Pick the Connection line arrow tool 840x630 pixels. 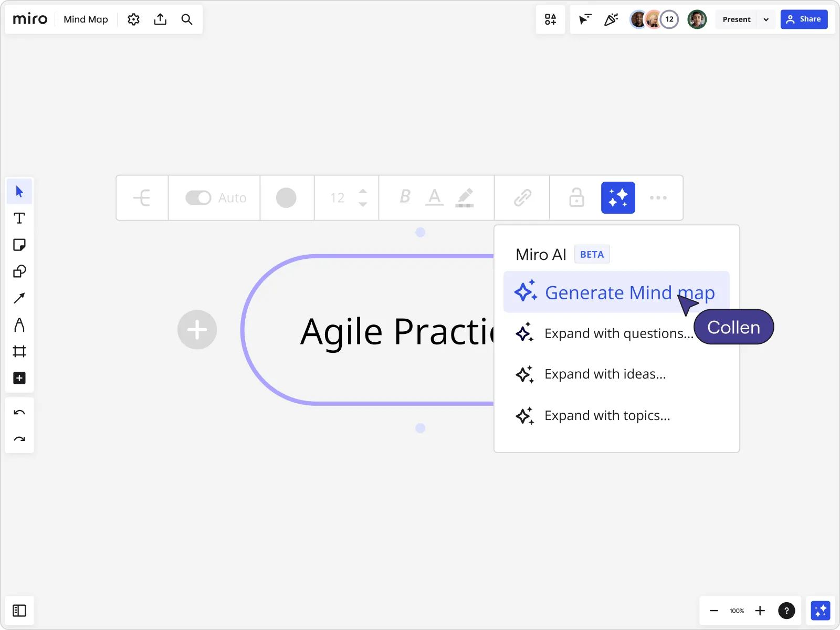[19, 298]
